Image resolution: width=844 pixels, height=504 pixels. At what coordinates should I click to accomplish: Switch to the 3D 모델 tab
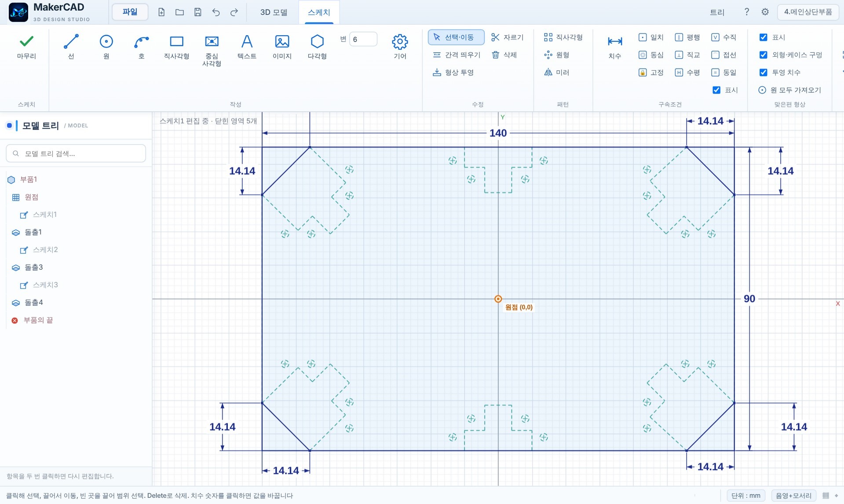click(x=274, y=12)
